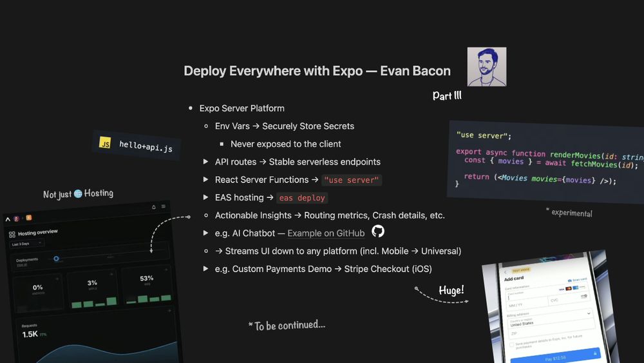Expand the React Server Functions toggle
Viewport: 644px width, 363px height.
pos(206,179)
